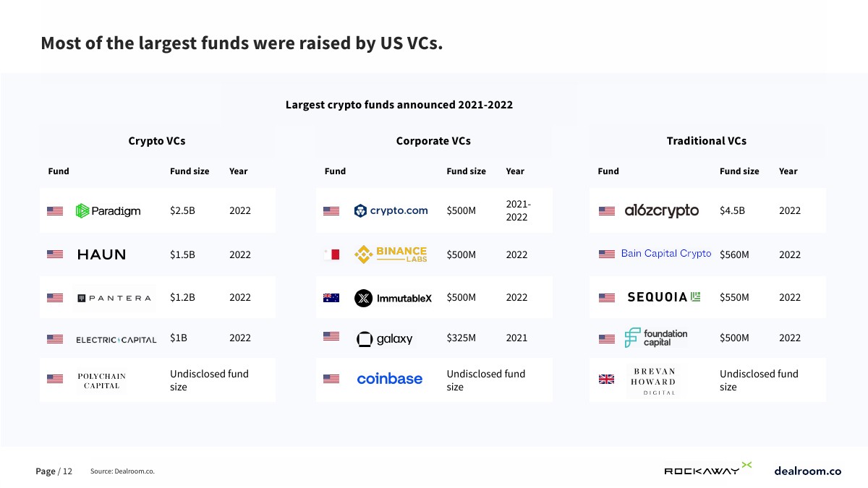This screenshot has width=868, height=488.
Task: Select the Pantera logo
Action: [114, 298]
